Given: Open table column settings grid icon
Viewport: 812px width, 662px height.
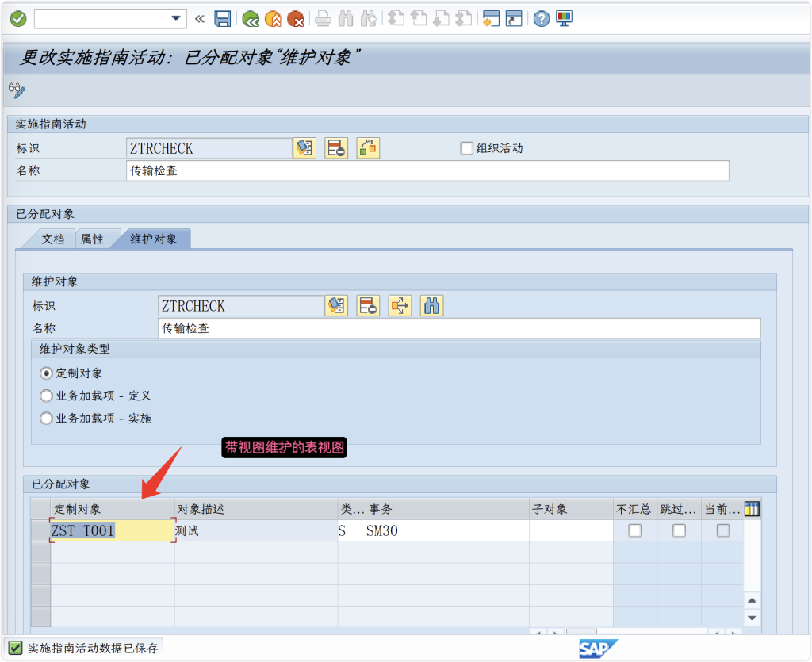Looking at the screenshot, I should pyautogui.click(x=752, y=509).
